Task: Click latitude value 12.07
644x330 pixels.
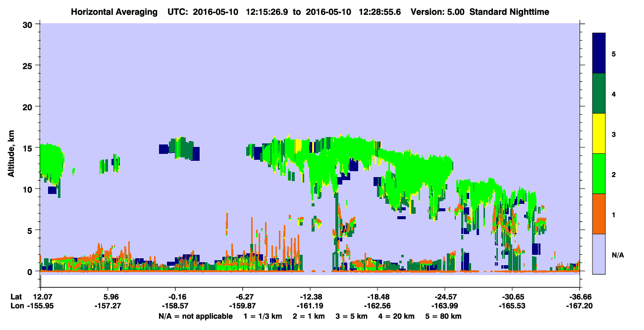Action: pos(42,297)
